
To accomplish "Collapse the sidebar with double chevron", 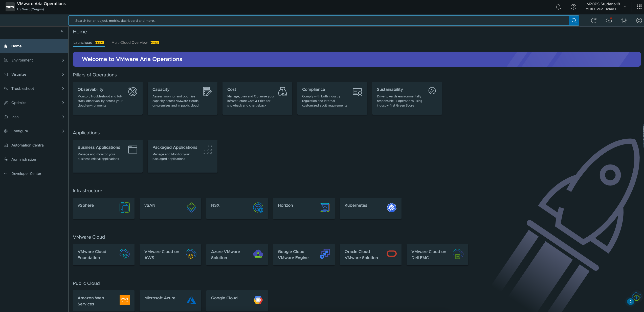I will (62, 31).
